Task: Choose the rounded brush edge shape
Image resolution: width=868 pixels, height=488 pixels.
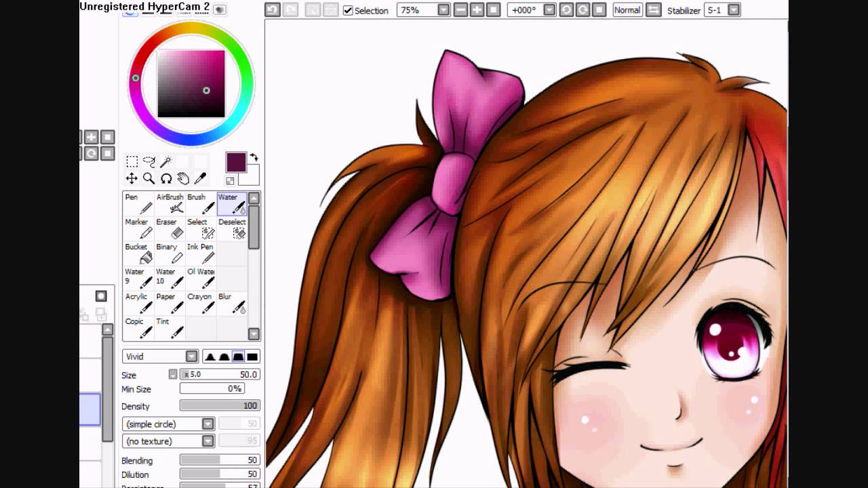Action: coord(224,357)
